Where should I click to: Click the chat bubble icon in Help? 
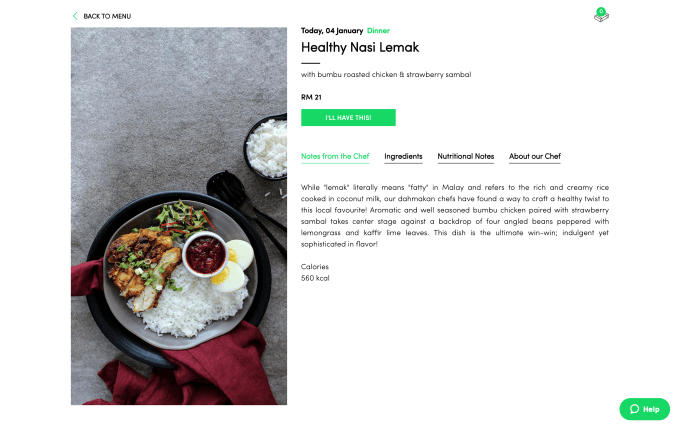tap(634, 409)
